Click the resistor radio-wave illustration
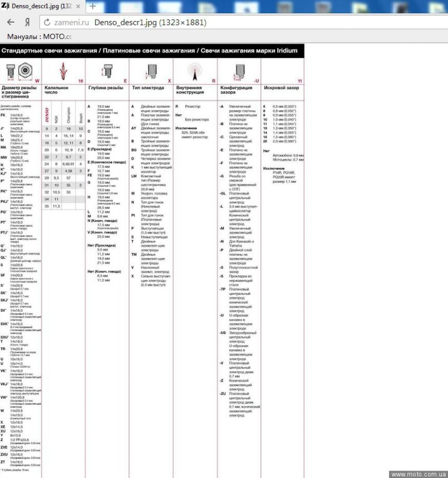The width and height of the screenshot is (448, 478). [194, 72]
